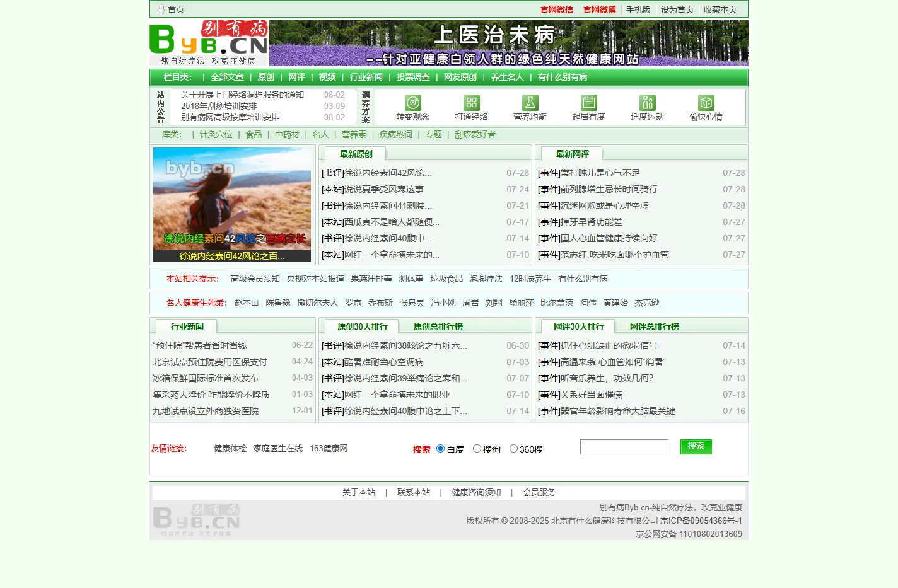The image size is (898, 588).
Task: Click the 关于本站 footer link
Action: point(359,492)
